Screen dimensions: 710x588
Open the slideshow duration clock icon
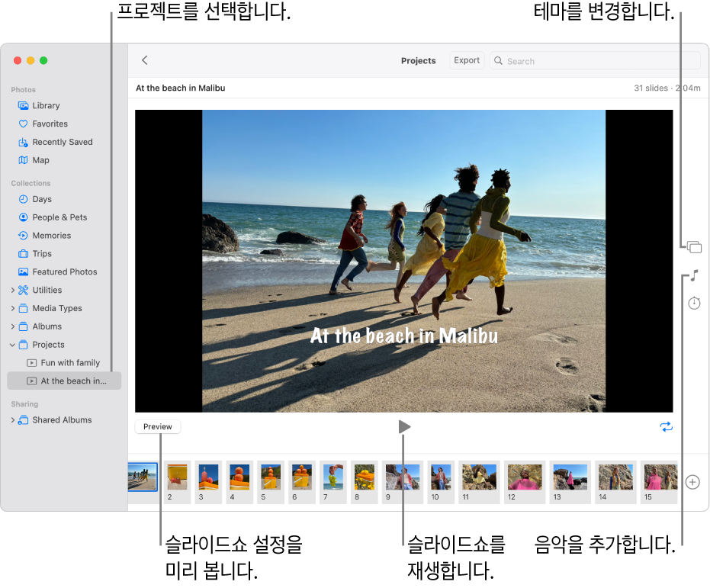(x=694, y=303)
